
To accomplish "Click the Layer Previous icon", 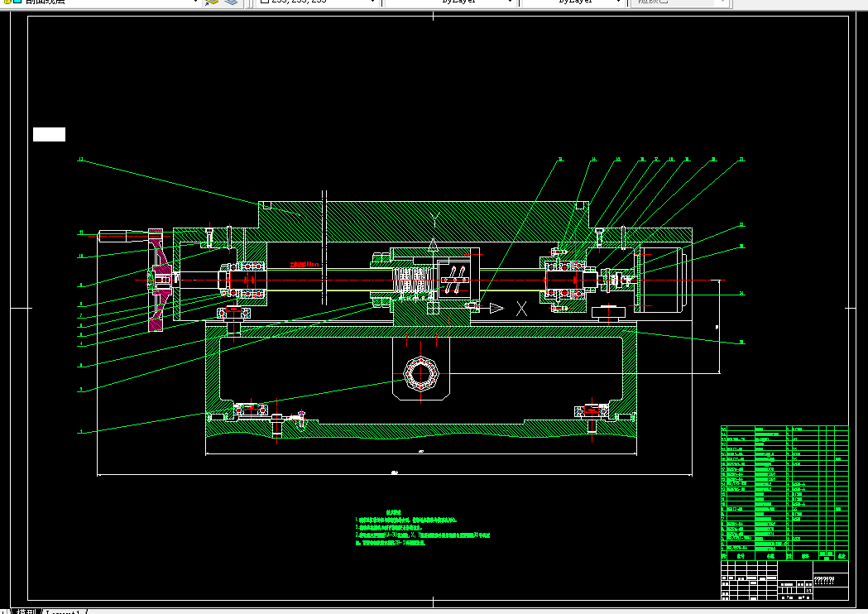I will (x=212, y=2).
